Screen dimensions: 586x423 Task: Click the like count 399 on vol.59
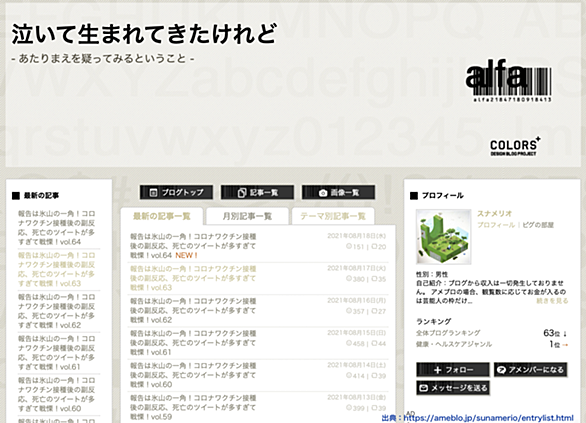click(355, 408)
